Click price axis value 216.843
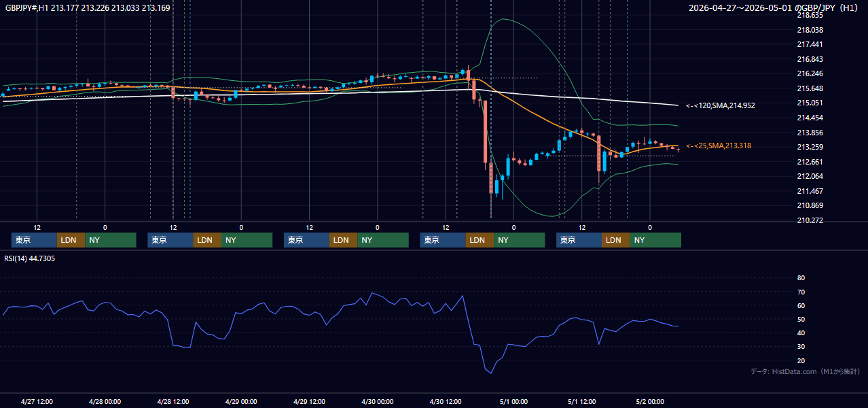Image resolution: width=868 pixels, height=408 pixels. click(x=810, y=59)
